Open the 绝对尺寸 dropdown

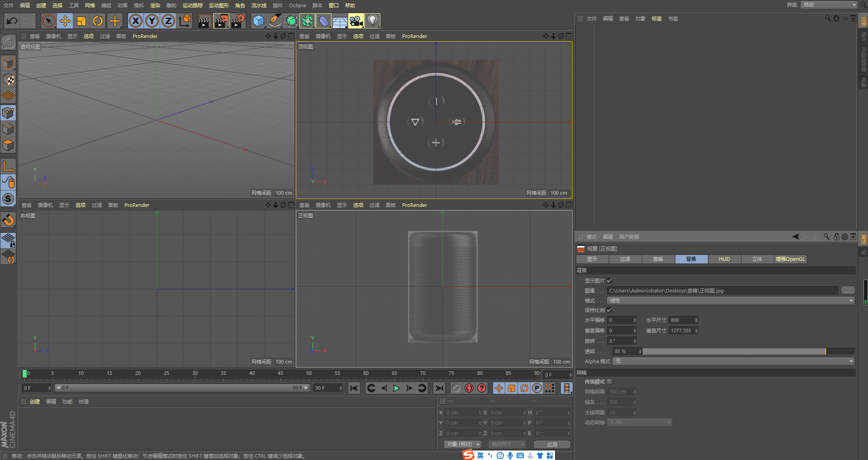507,445
